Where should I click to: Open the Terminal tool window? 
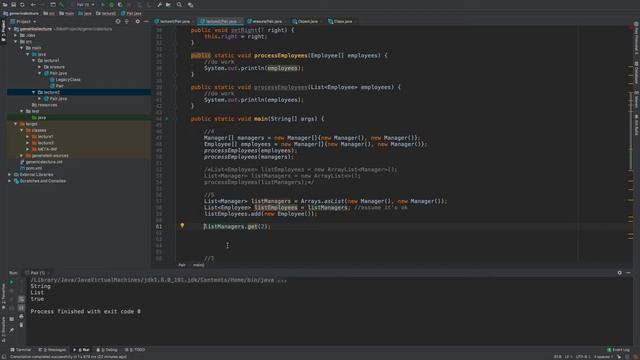(x=20, y=350)
